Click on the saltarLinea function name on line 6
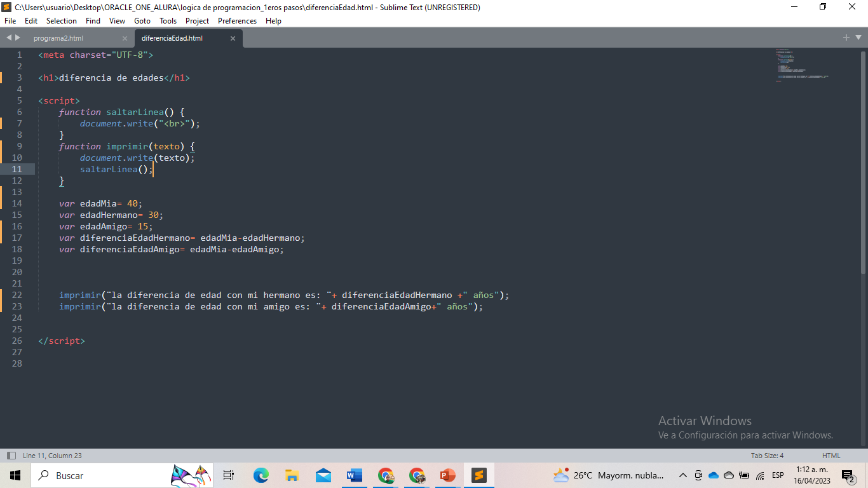Image resolution: width=868 pixels, height=488 pixels. 135,112
